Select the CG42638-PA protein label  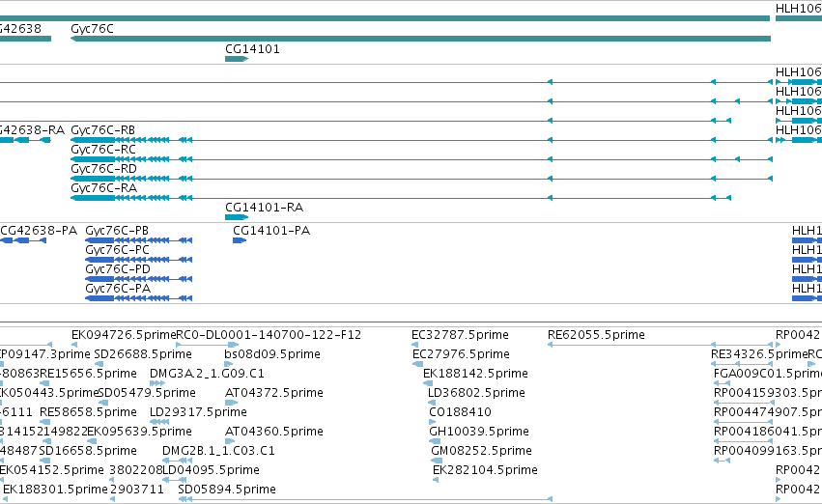point(39,231)
